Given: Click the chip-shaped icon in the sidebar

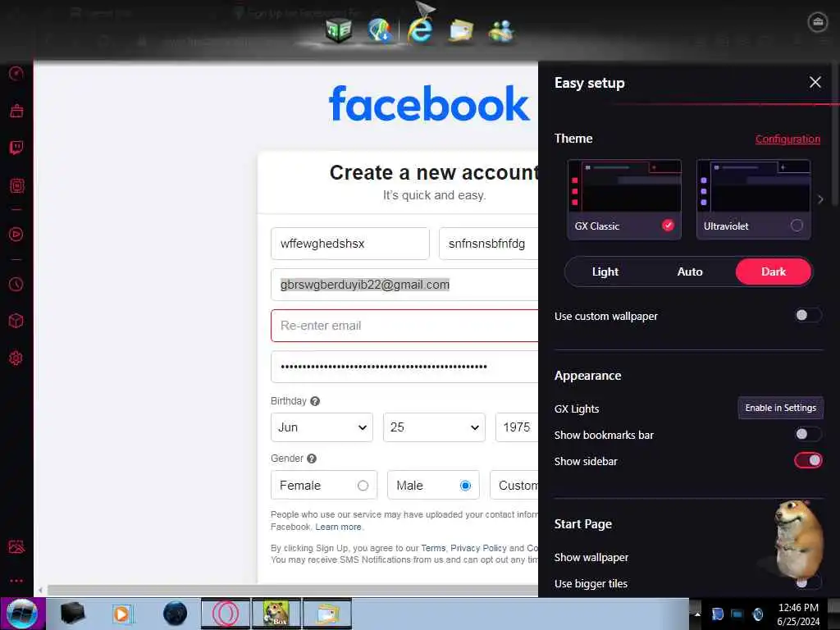Looking at the screenshot, I should pos(16,186).
